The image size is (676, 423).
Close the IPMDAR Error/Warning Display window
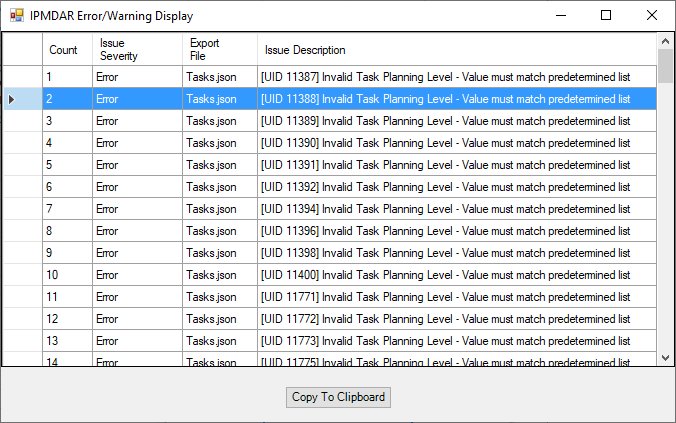(x=652, y=15)
